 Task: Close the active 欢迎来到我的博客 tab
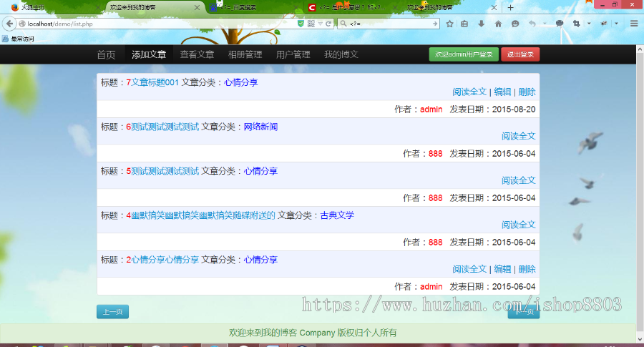(x=197, y=7)
